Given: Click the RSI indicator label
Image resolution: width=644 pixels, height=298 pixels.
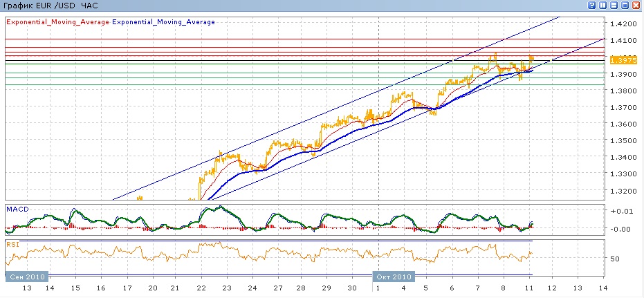Looking at the screenshot, I should click(12, 244).
